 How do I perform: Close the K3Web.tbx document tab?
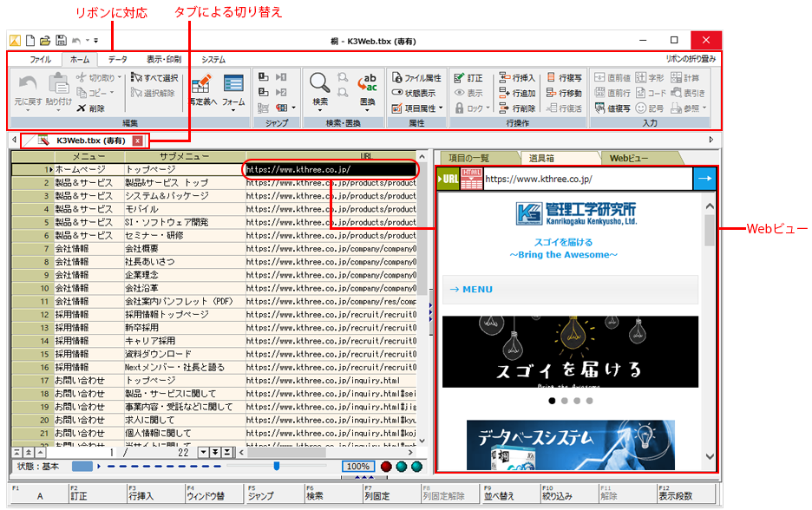pyautogui.click(x=137, y=141)
